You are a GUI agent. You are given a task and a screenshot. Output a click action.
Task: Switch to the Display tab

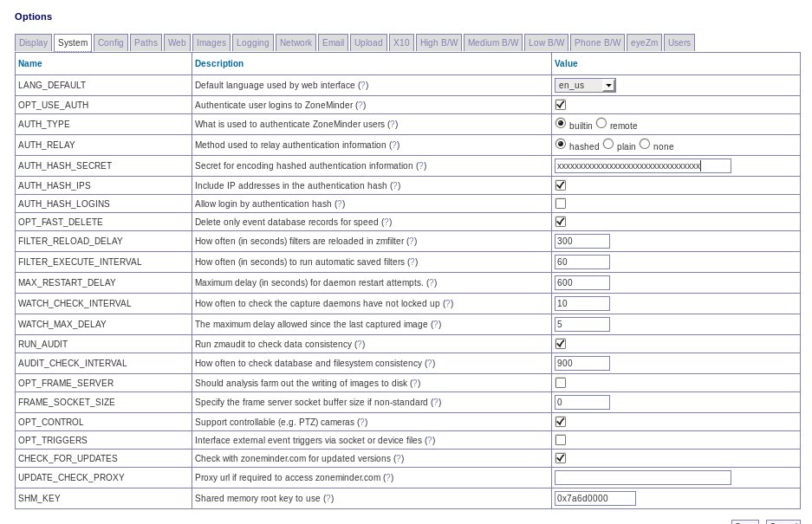click(x=33, y=43)
